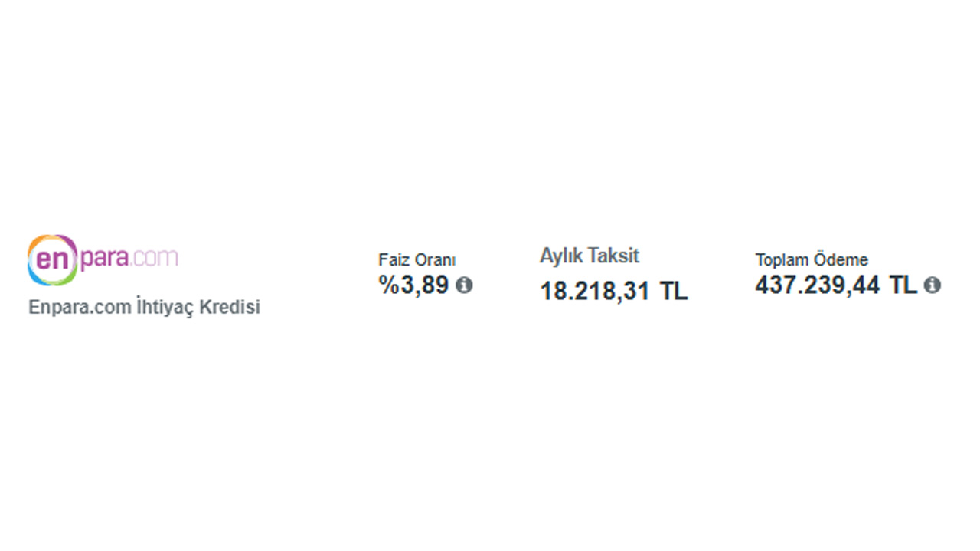Viewport: 980px width, 551px height.
Task: Click info icon next to %3,89 rate
Action: point(464,285)
